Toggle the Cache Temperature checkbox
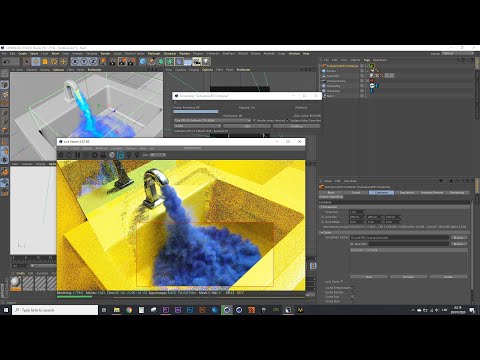 [x=352, y=288]
